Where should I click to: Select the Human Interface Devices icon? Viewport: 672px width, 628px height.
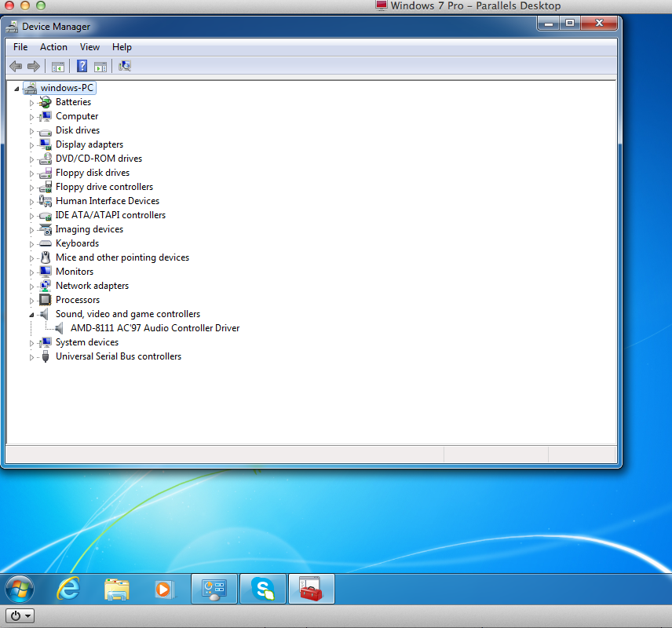pos(45,201)
